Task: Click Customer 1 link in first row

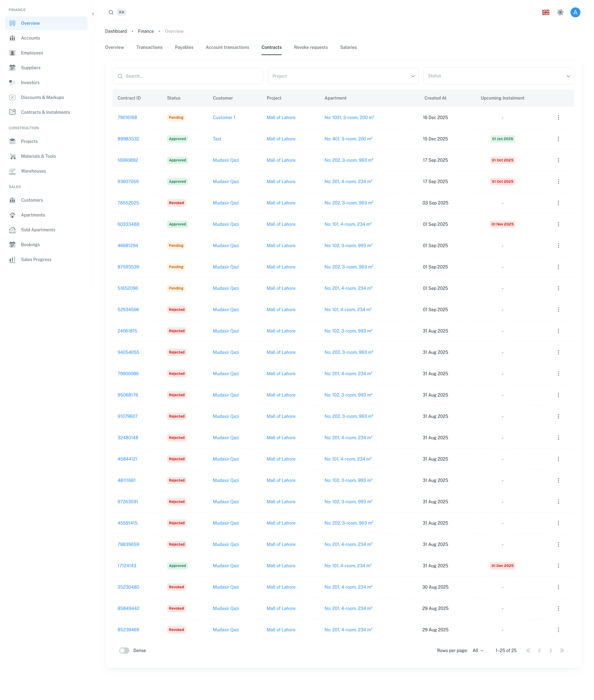Action: [x=224, y=118]
